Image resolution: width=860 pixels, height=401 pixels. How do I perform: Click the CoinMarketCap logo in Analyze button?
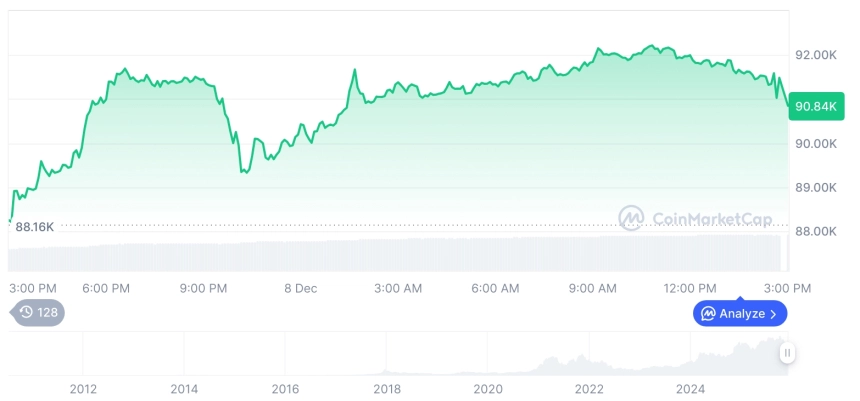click(x=708, y=314)
